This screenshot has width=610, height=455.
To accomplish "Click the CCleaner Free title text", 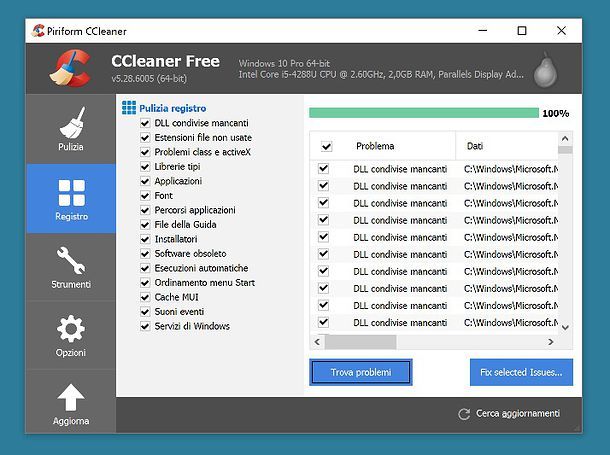I will [165, 61].
